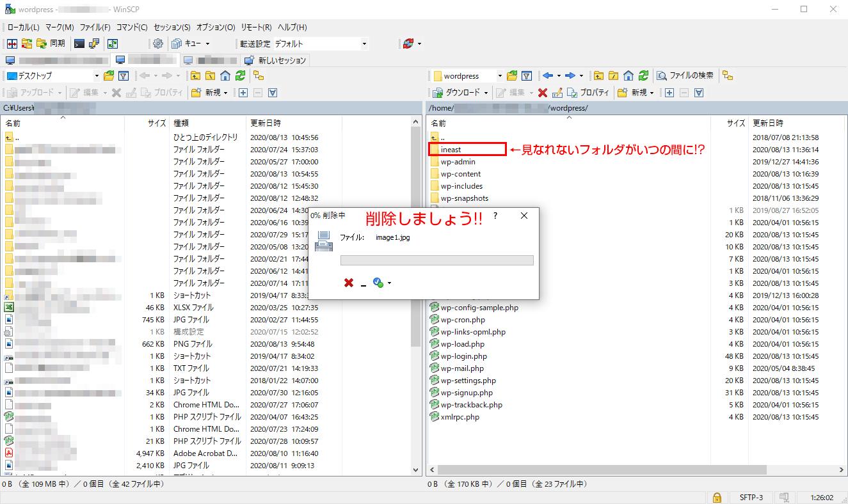Click local select files plus icon
The width and height of the screenshot is (848, 504).
[x=243, y=93]
